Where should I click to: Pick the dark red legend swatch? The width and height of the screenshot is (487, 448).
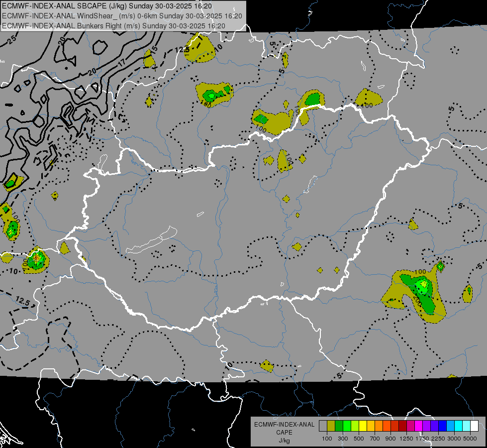pyautogui.click(x=403, y=426)
